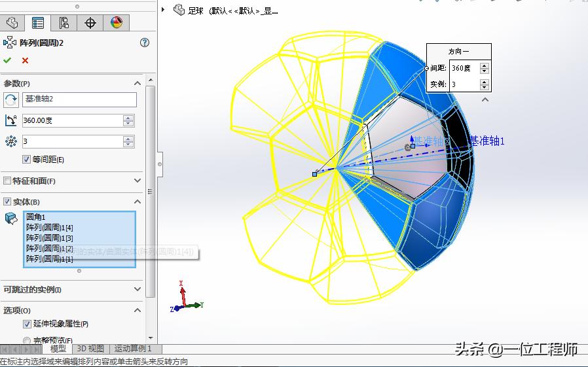Click the reverse direction icon beside 基准轴2
Screen dimensions: 588x367
11,99
